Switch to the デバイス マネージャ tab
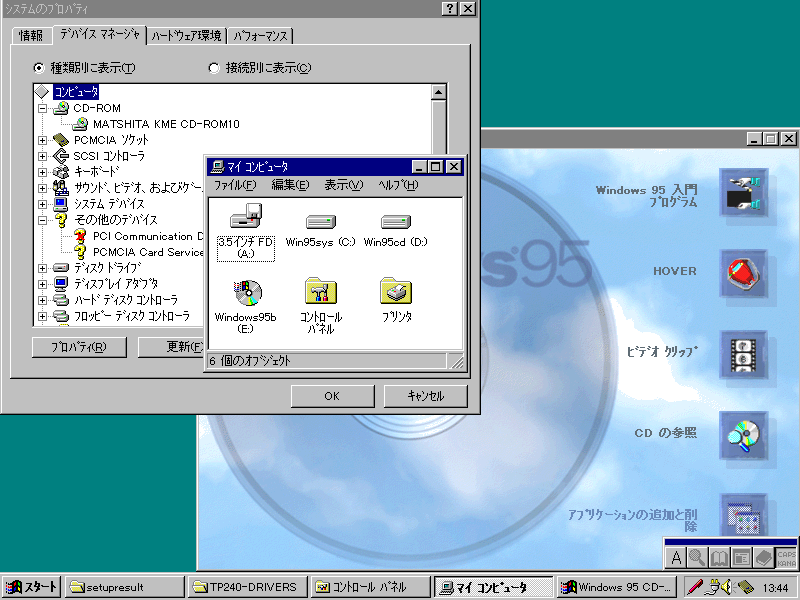Viewport: 800px width, 600px height. click(99, 34)
